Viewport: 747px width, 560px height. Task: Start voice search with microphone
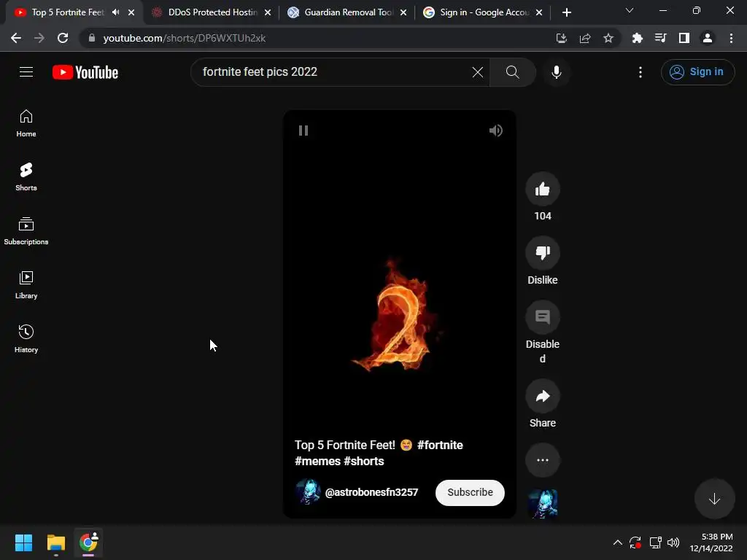[x=557, y=72]
